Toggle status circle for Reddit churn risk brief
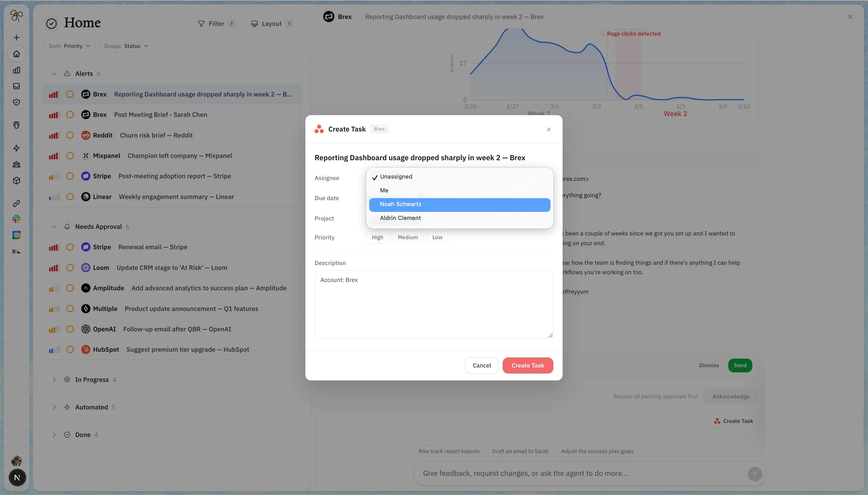The image size is (868, 495). pos(70,135)
